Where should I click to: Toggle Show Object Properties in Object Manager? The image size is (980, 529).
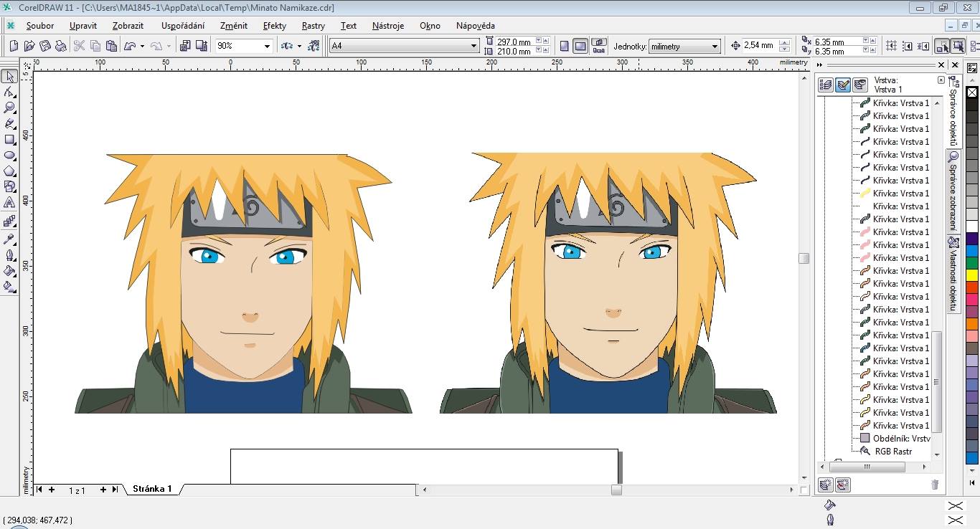826,85
